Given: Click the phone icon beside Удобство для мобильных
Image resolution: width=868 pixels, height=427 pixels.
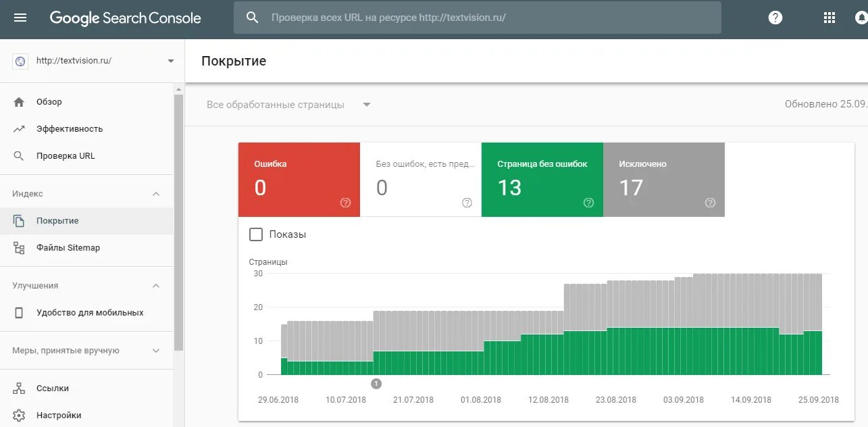Looking at the screenshot, I should [x=19, y=313].
